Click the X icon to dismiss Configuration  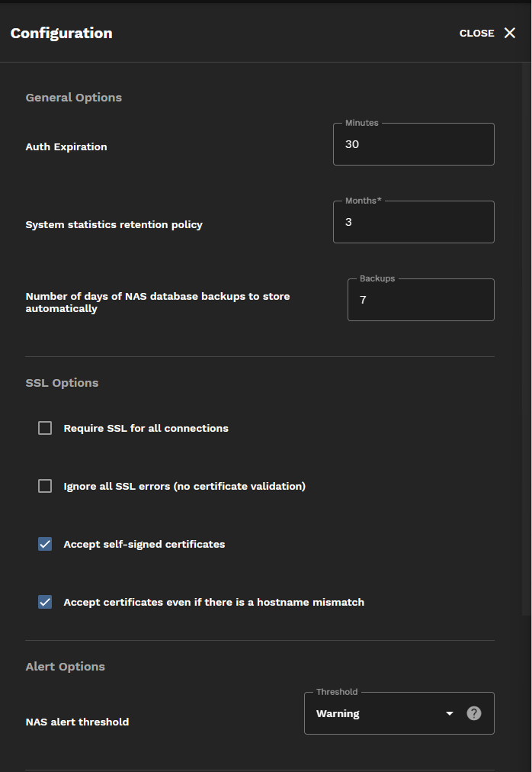[x=510, y=33]
